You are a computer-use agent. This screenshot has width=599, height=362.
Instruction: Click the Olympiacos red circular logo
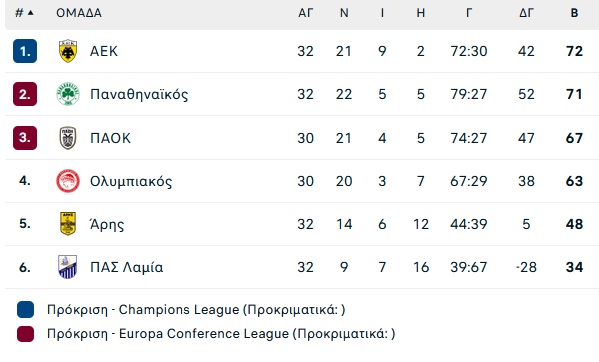pos(68,181)
